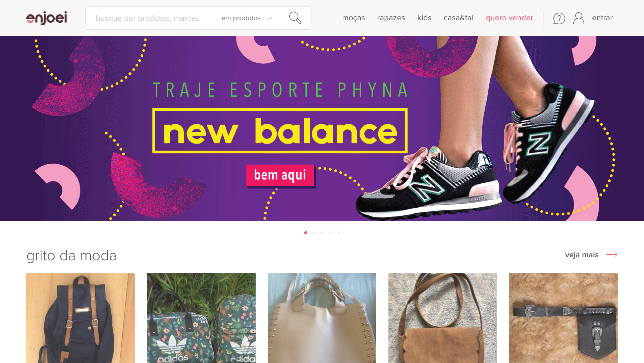Expand the em produtos dropdown
Viewport: 644px width, 363px height.
(x=247, y=18)
